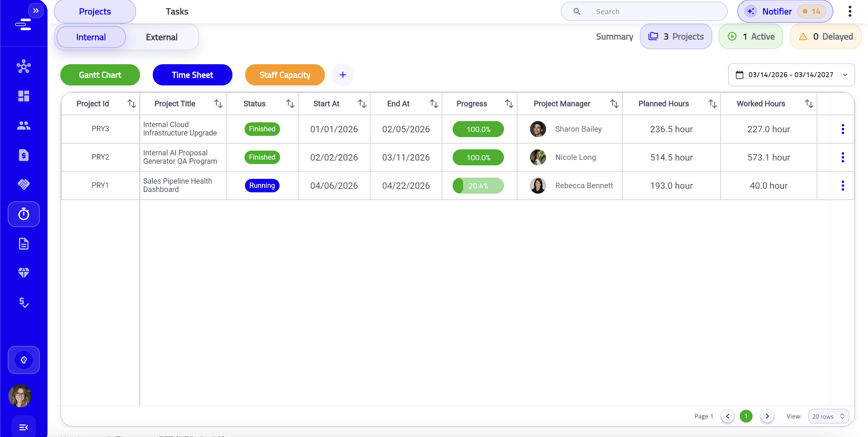The image size is (868, 437).
Task: Expand sidebar with double-chevron icon
Action: click(36, 11)
